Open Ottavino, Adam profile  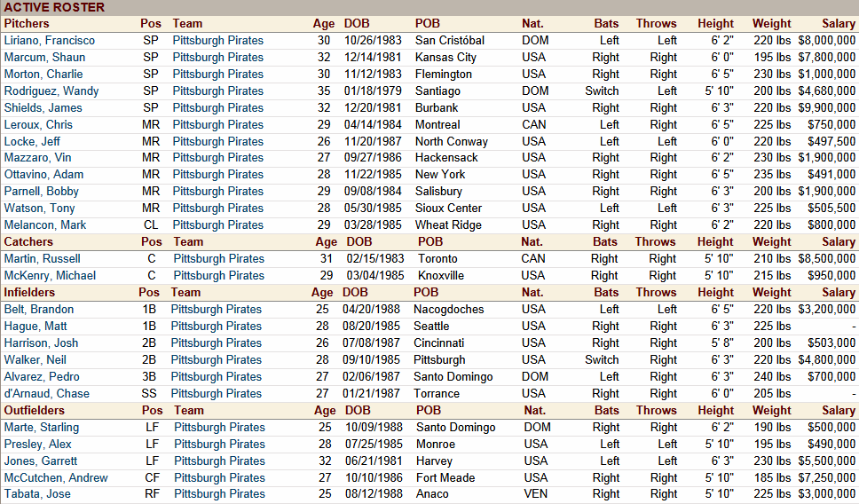pyautogui.click(x=43, y=175)
